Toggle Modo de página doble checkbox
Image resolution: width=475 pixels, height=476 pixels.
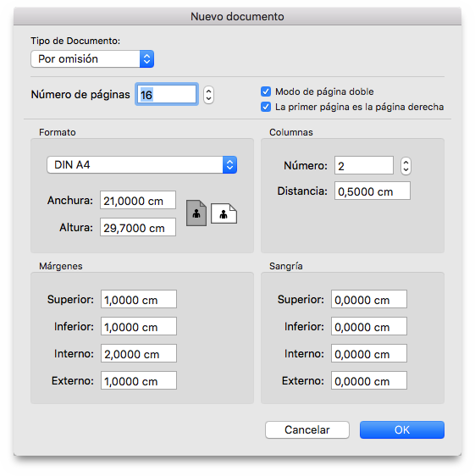(266, 91)
